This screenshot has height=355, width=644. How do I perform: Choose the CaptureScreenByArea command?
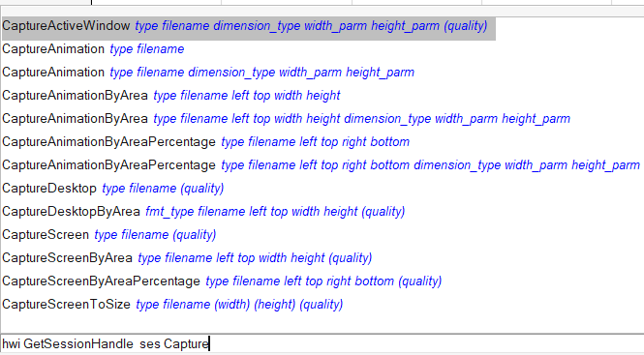[187, 257]
